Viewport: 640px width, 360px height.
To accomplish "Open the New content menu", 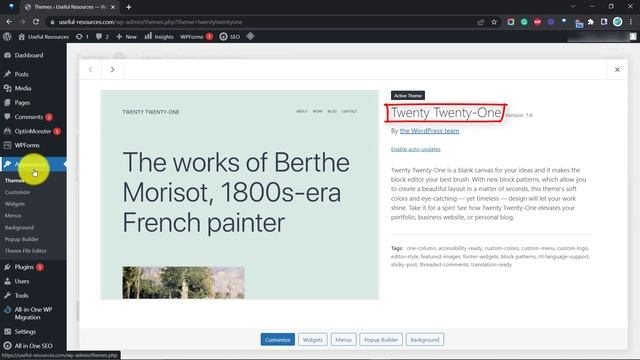I will (126, 37).
